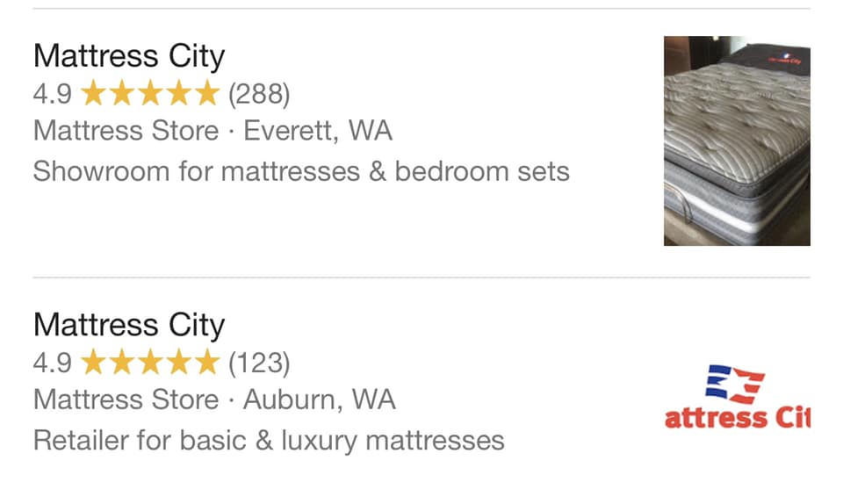843x504 pixels.
Task: Click the mattress photo thumbnail
Action: 737,140
